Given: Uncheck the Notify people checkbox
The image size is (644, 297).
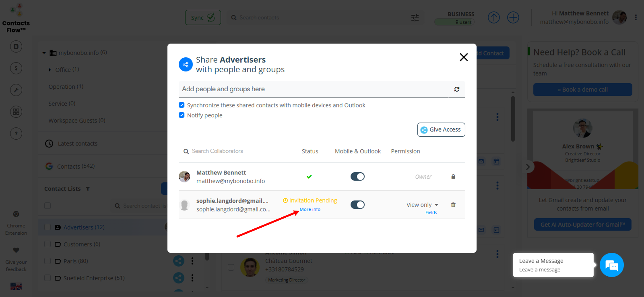Looking at the screenshot, I should [182, 115].
